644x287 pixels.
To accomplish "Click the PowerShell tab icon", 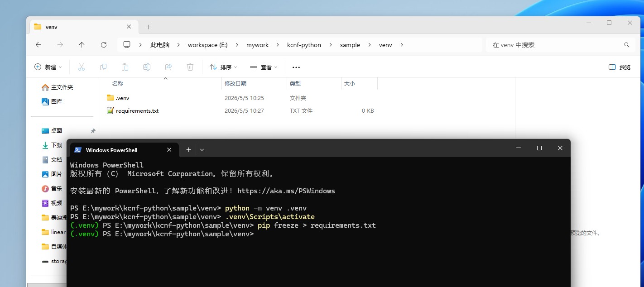I will pyautogui.click(x=78, y=150).
